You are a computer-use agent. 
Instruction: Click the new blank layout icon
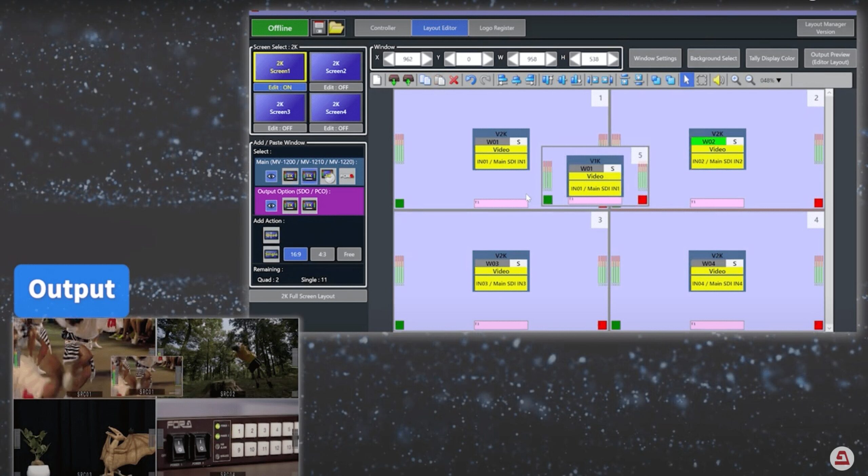[377, 80]
